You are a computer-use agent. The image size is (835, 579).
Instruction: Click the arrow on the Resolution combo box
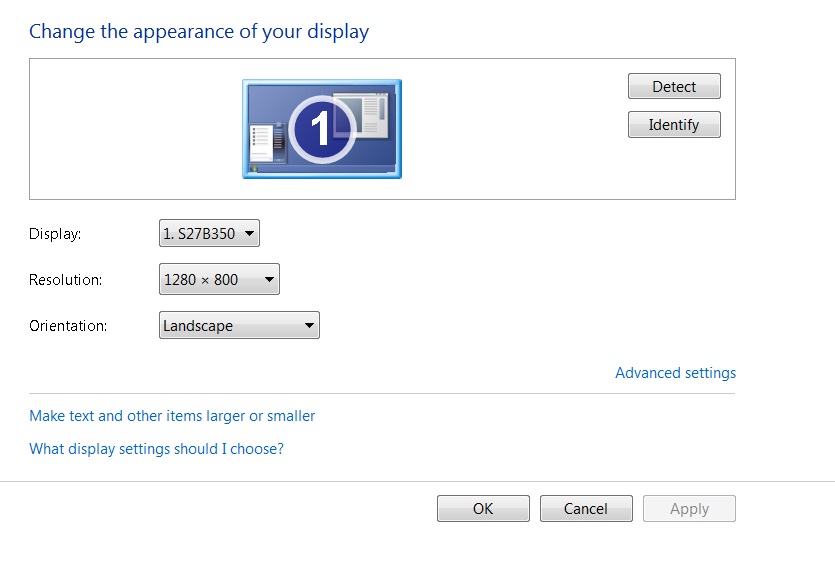pos(268,280)
